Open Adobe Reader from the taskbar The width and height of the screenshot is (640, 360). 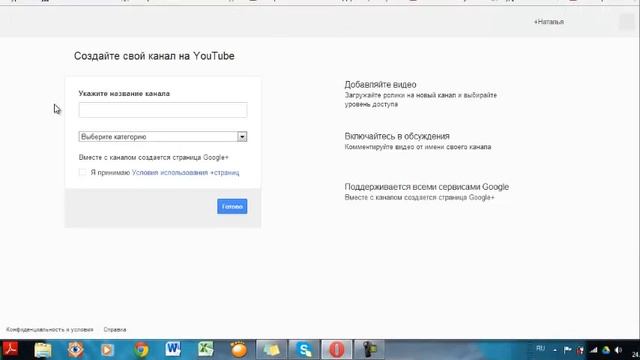tap(11, 349)
